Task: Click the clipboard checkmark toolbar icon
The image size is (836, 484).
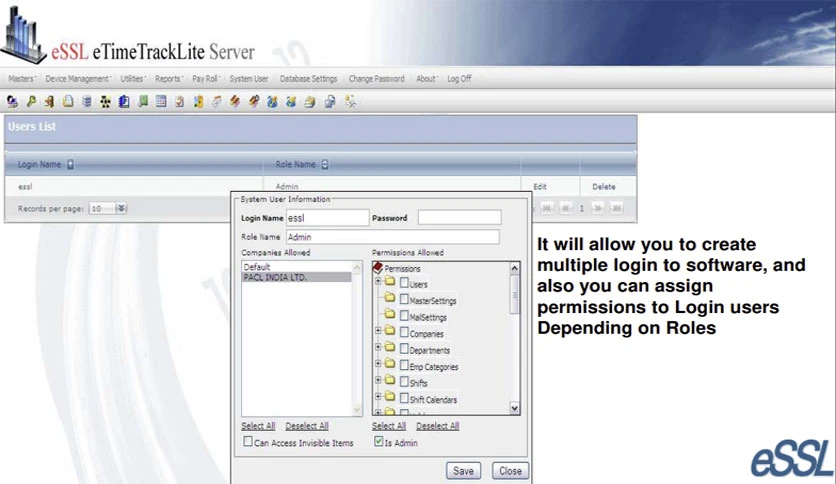Action: click(x=180, y=101)
